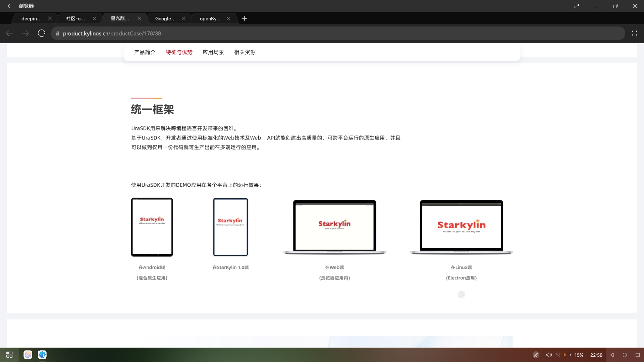This screenshot has height=362, width=644.
Task: Open the 应用场景 navigation item
Action: tap(213, 52)
